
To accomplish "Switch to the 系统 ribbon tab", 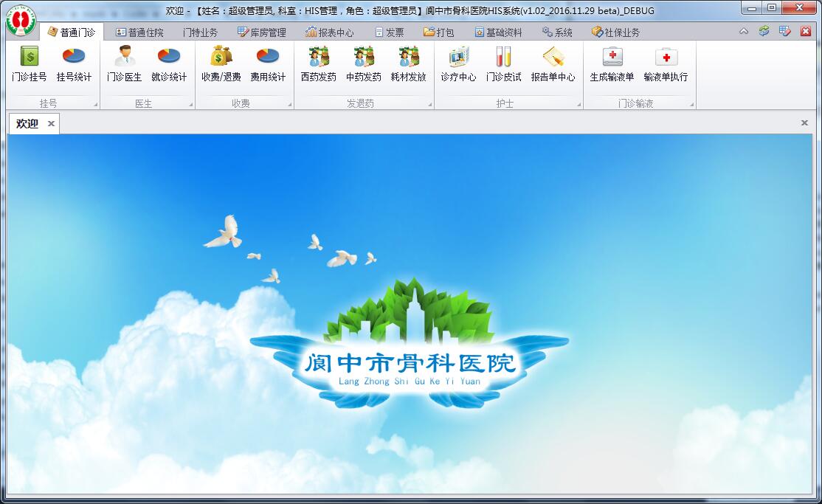I will click(557, 32).
